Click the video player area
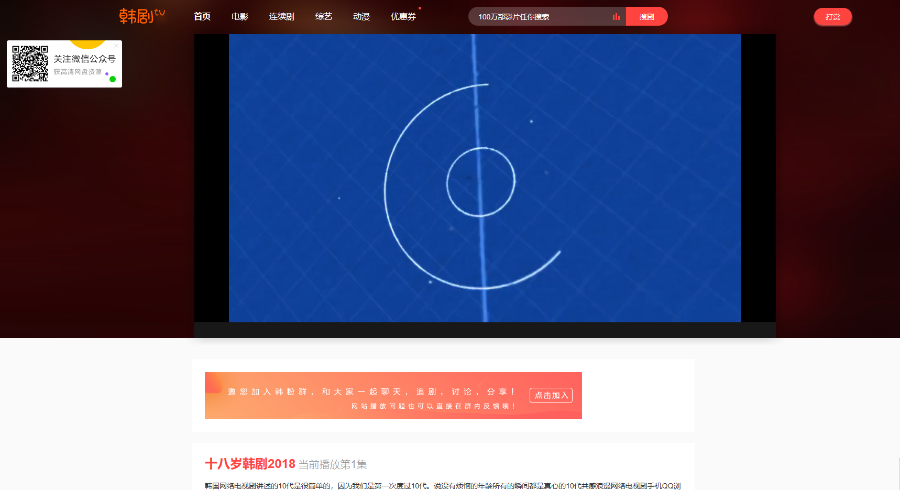Viewport: 900px width, 490px height. [x=485, y=178]
